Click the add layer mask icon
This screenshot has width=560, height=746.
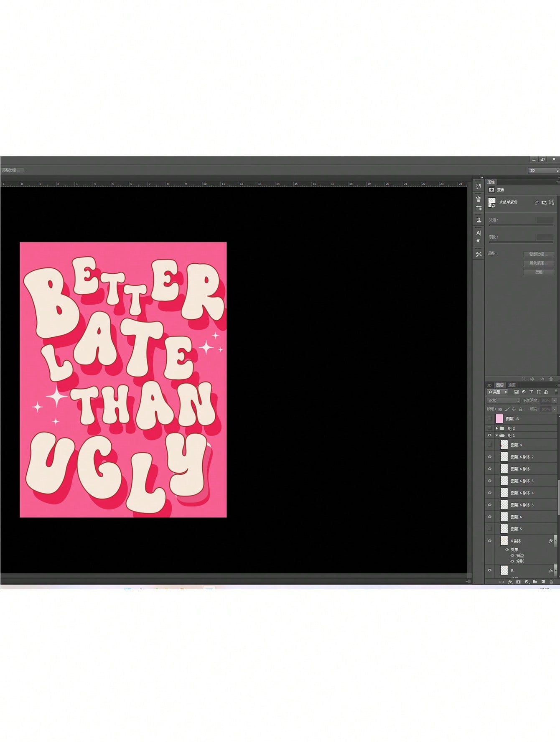click(518, 582)
